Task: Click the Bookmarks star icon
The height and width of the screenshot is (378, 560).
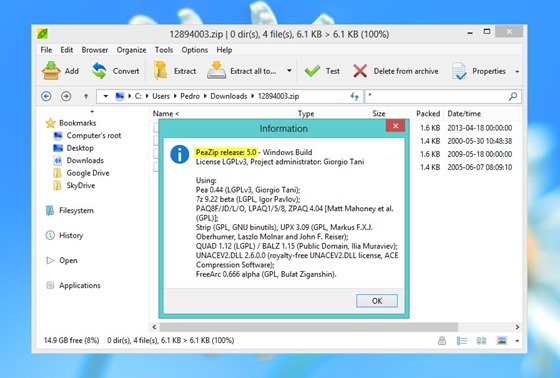Action: click(51, 123)
